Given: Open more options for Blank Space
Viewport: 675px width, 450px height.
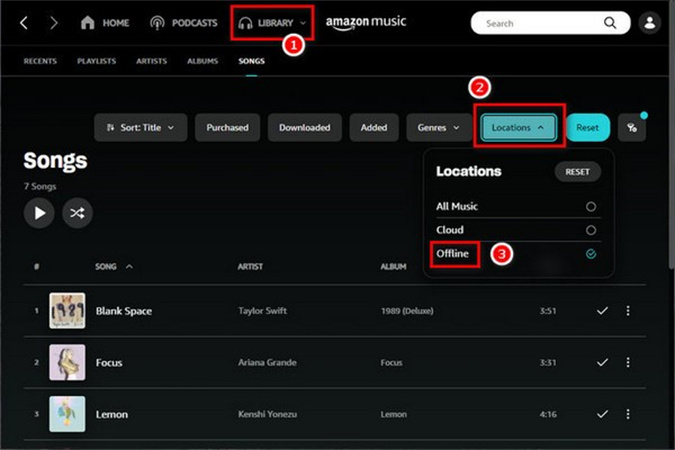Looking at the screenshot, I should click(x=628, y=310).
